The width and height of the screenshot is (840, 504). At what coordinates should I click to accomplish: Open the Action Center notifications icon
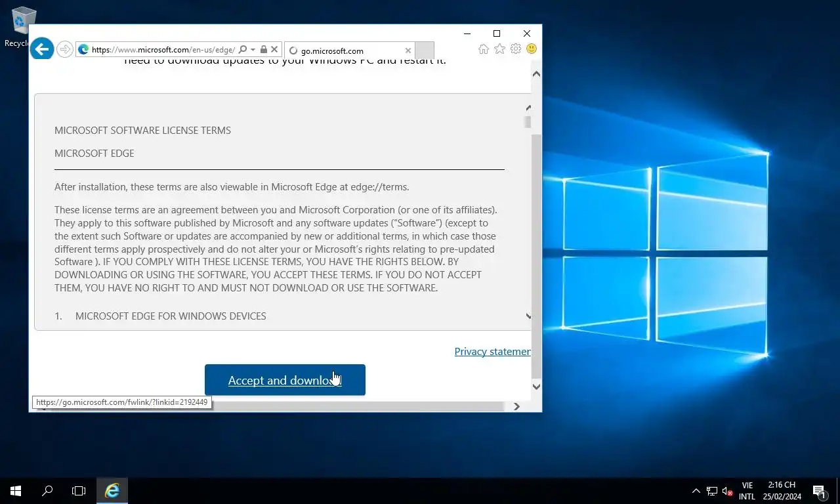pyautogui.click(x=819, y=491)
